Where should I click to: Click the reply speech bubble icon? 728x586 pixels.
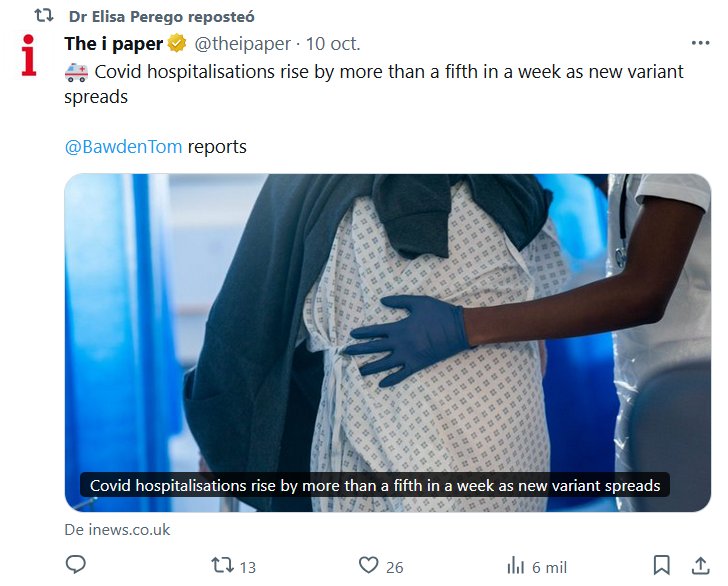76,566
